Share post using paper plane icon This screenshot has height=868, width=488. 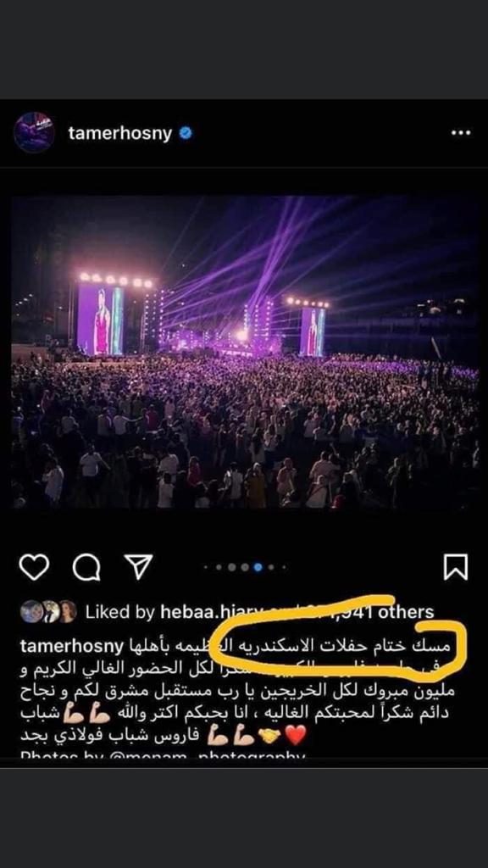138,567
